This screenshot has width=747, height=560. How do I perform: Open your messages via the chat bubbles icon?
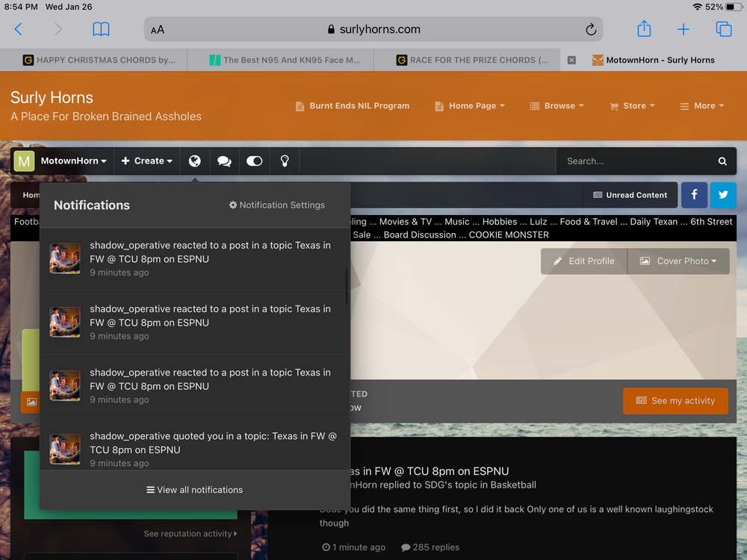point(224,161)
